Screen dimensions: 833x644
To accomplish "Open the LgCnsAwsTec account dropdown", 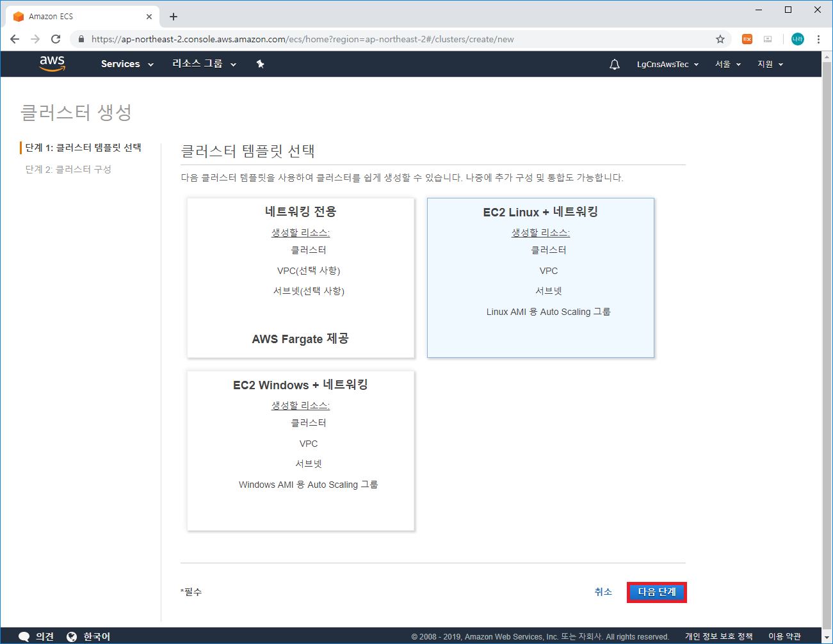I will (668, 64).
